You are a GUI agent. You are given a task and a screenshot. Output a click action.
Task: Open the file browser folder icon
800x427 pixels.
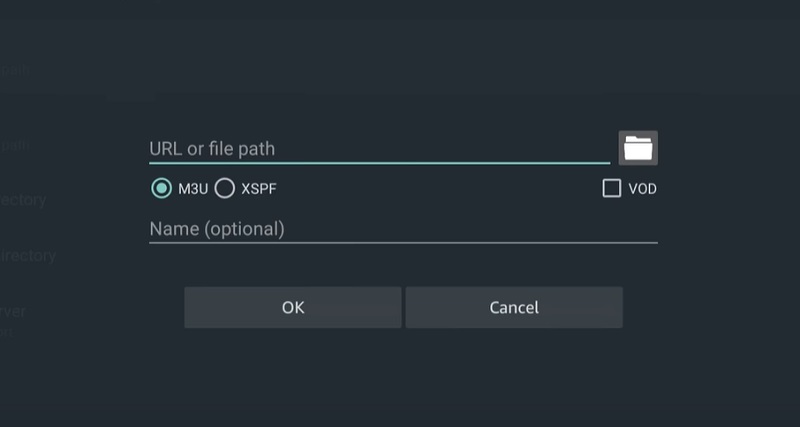click(x=638, y=148)
